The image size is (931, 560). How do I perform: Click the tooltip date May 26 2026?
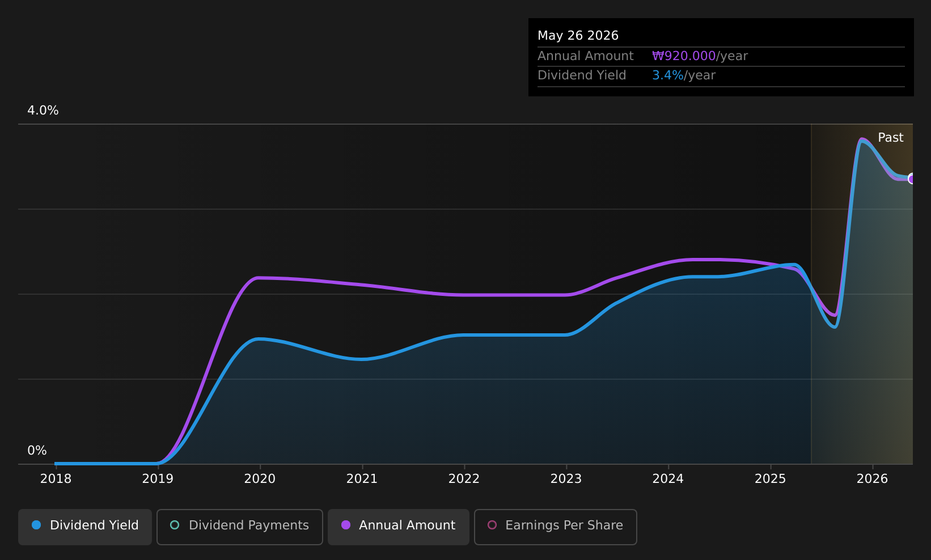pos(578,36)
